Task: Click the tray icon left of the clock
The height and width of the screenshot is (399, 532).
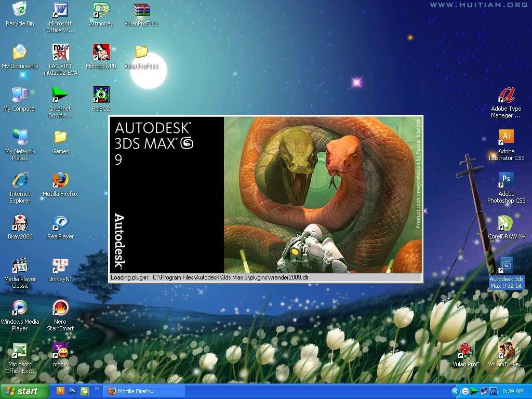Action: tap(493, 392)
